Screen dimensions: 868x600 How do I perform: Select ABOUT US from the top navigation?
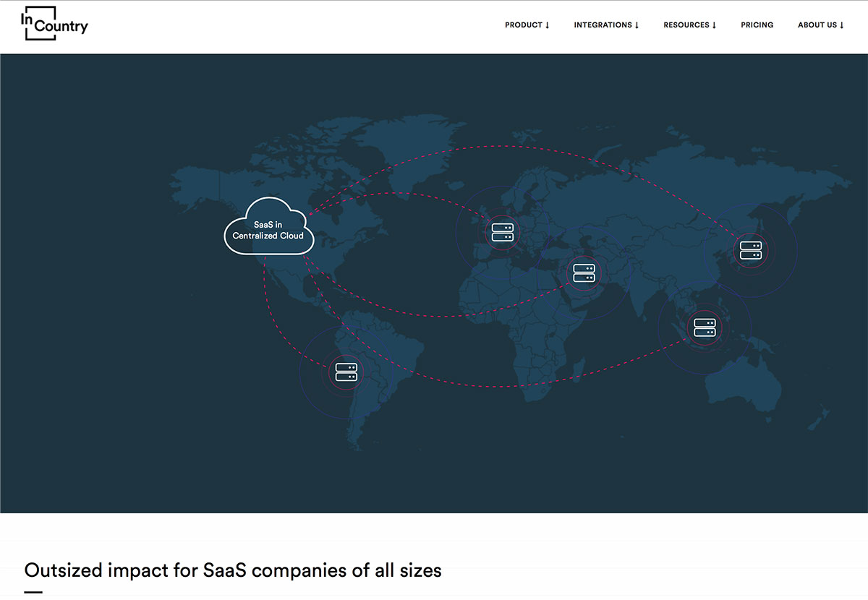point(817,25)
